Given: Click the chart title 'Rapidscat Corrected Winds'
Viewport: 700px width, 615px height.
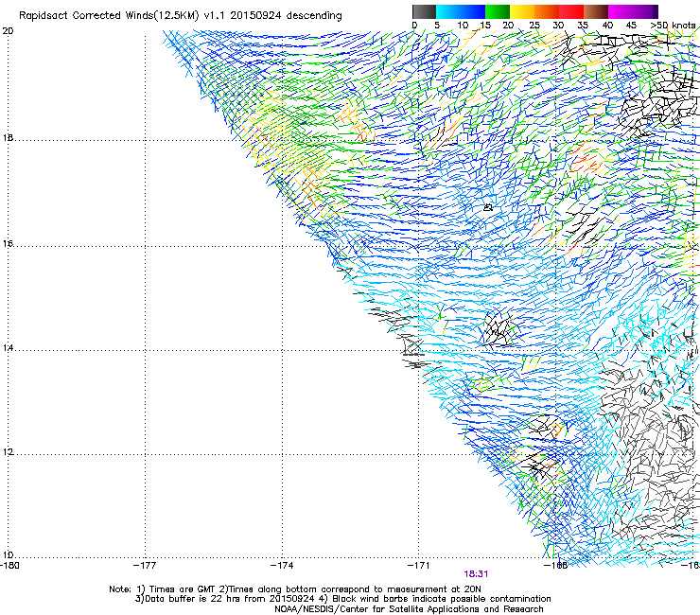Looking at the screenshot, I should point(86,16).
